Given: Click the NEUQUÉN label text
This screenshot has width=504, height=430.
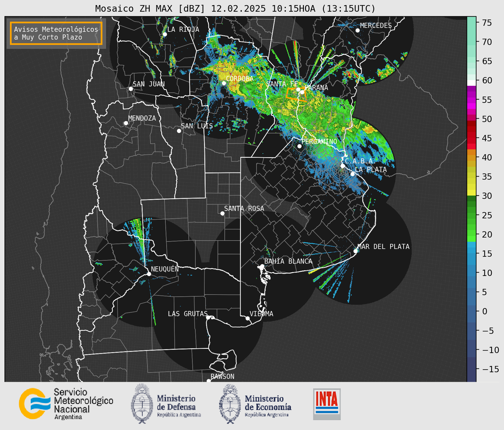Looking at the screenshot, I should tap(165, 269).
